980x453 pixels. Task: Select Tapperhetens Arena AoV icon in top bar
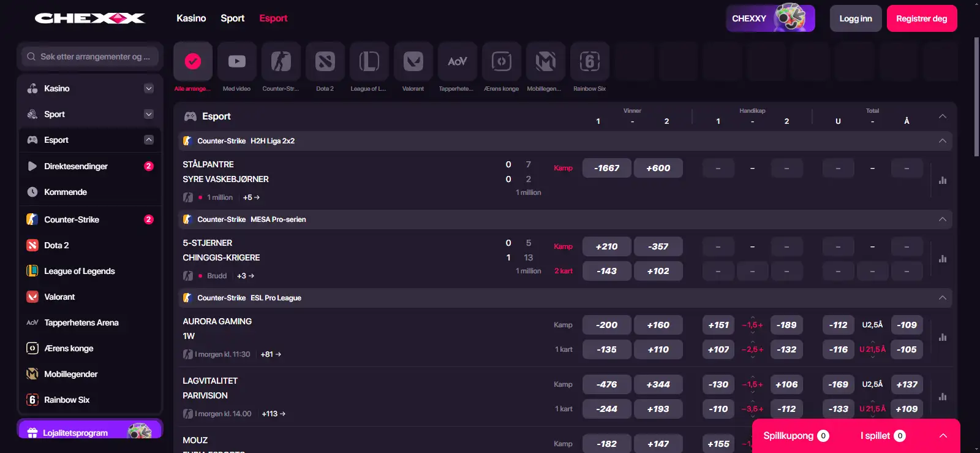tap(458, 61)
